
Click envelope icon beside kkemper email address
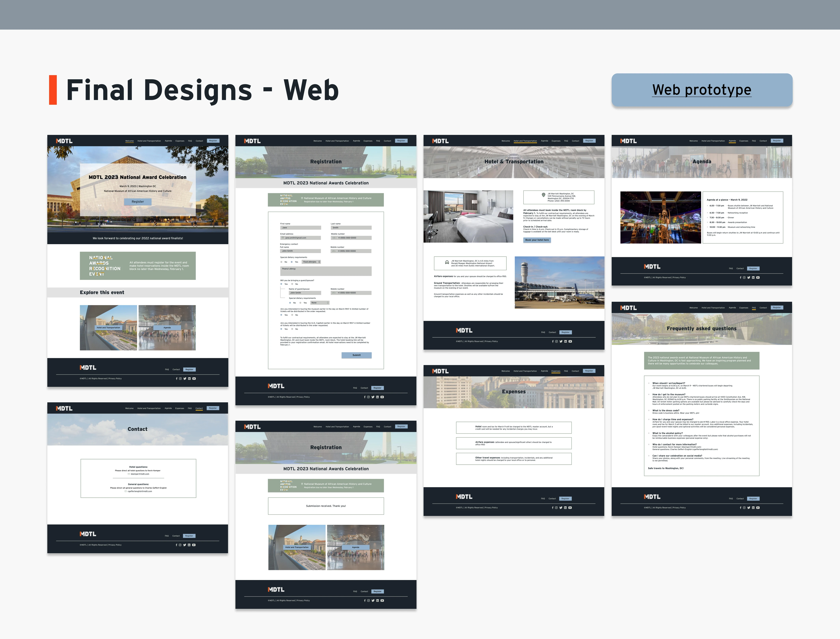[129, 474]
